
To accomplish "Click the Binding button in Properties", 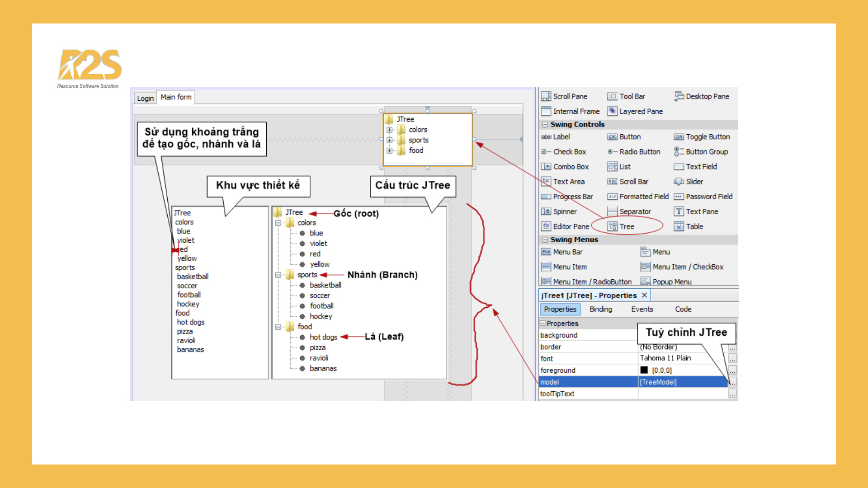I will tap(600, 309).
